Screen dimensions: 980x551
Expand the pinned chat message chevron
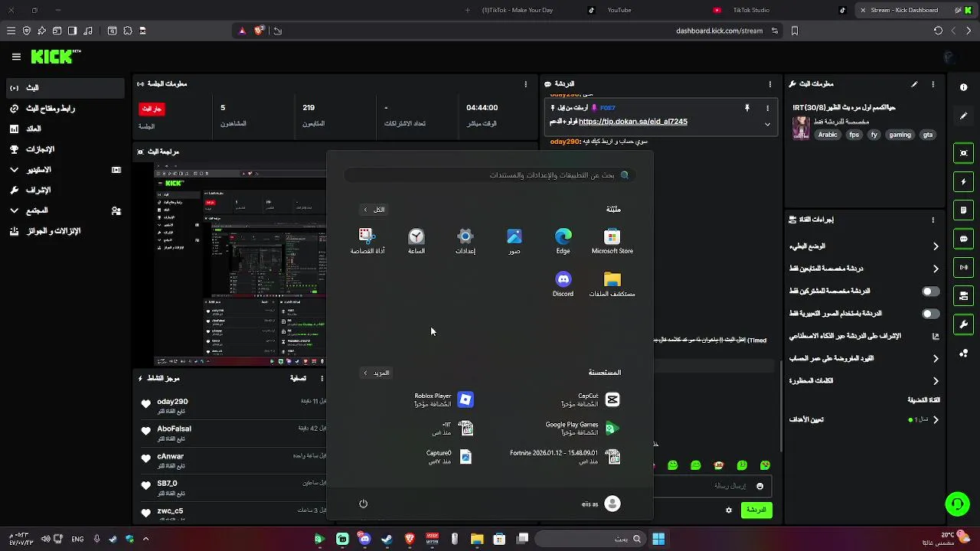click(767, 124)
